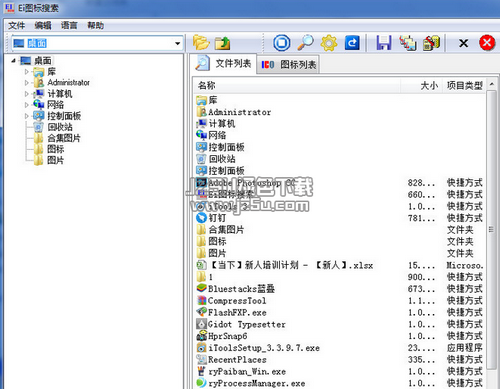Click the Ei图标搜索 title bar app icon
Screen dimensions: 500x389
[x=9, y=7]
